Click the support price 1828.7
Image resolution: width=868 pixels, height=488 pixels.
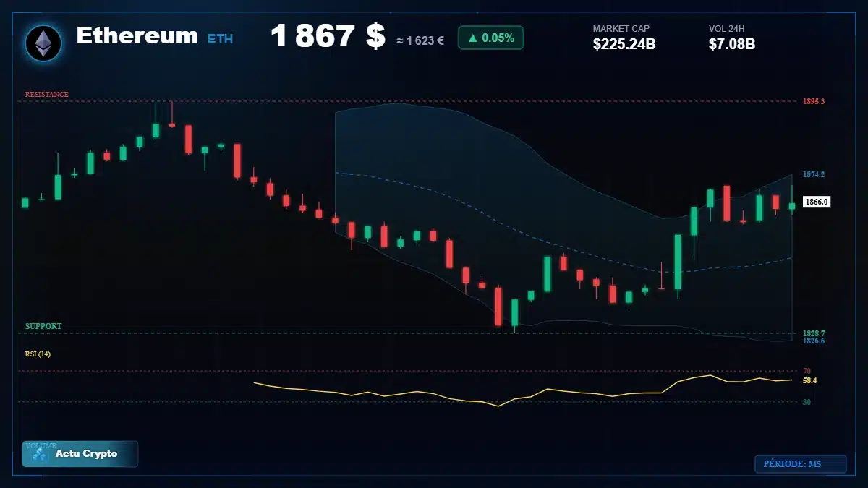click(814, 333)
